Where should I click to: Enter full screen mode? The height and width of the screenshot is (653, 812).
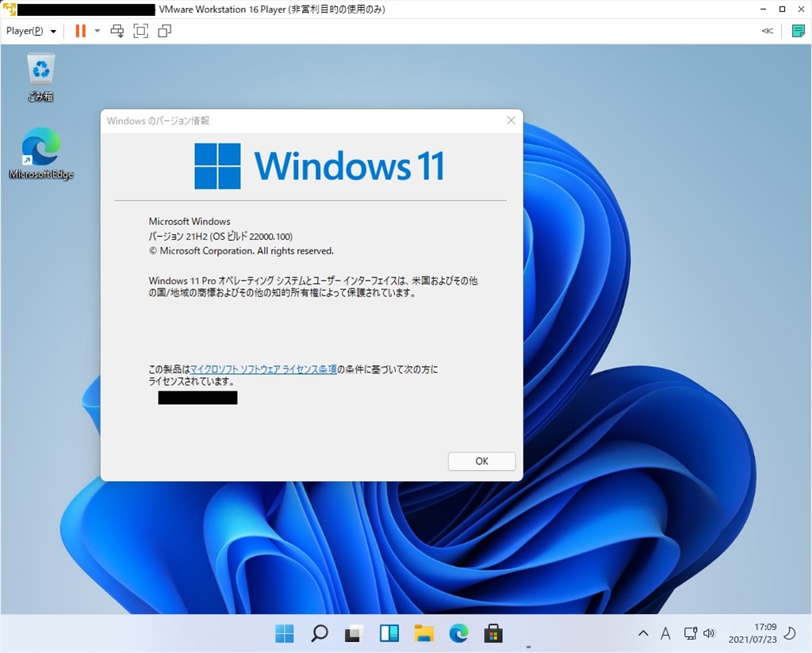pyautogui.click(x=141, y=31)
